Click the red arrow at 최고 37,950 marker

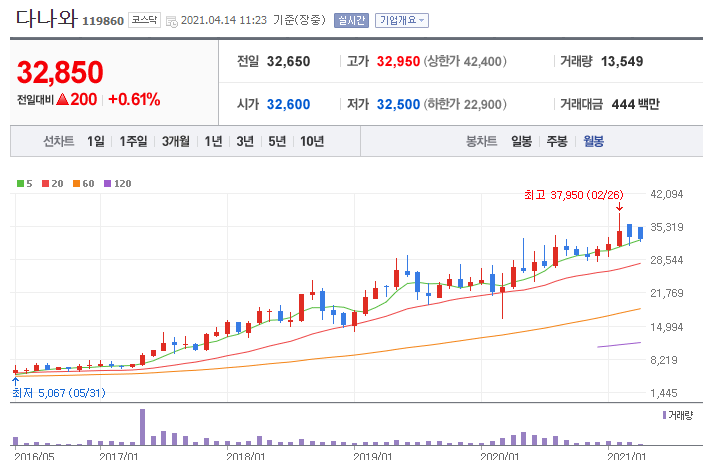tap(619, 207)
